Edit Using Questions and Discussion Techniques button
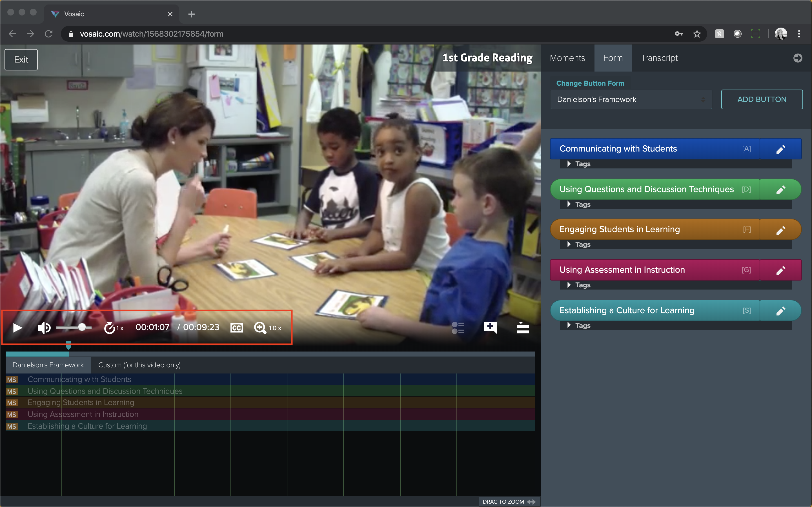812x507 pixels. (780, 190)
